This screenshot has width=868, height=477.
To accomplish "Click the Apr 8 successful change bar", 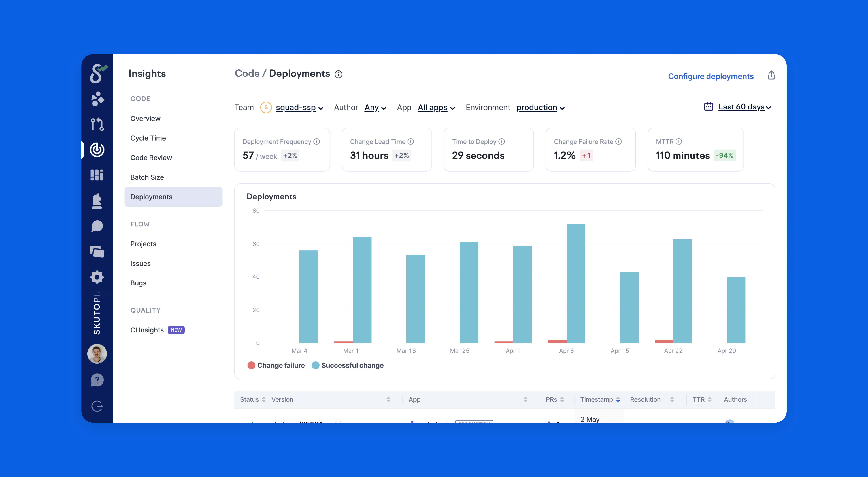I will pyautogui.click(x=576, y=283).
